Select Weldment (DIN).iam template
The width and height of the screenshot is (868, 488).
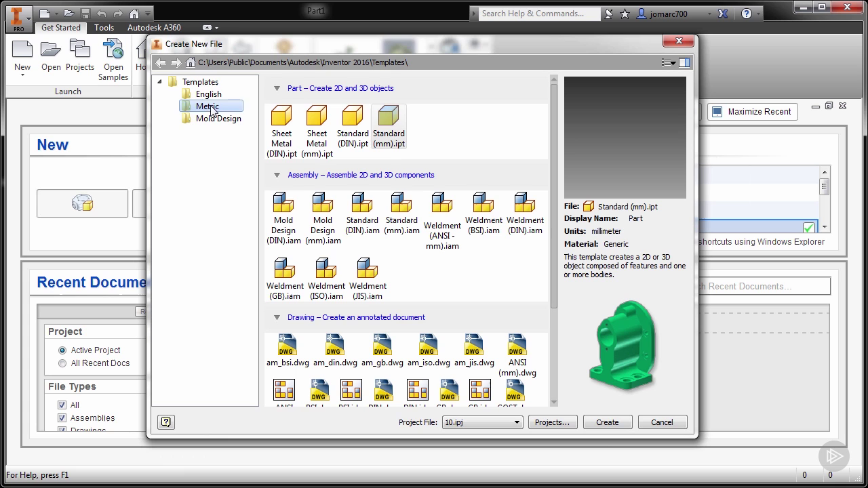point(525,213)
